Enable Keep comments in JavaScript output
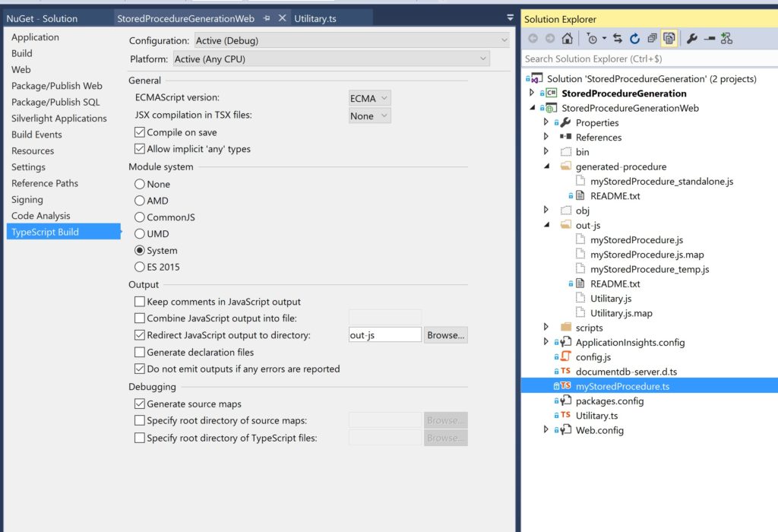The width and height of the screenshot is (778, 532). (x=140, y=301)
